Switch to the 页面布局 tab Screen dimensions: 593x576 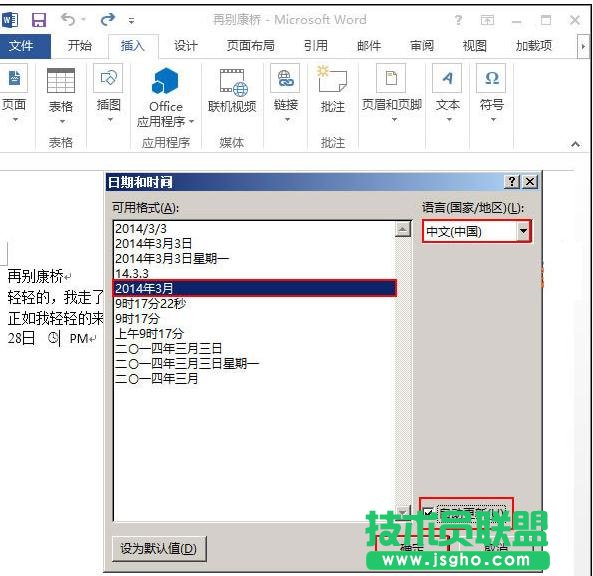(250, 46)
